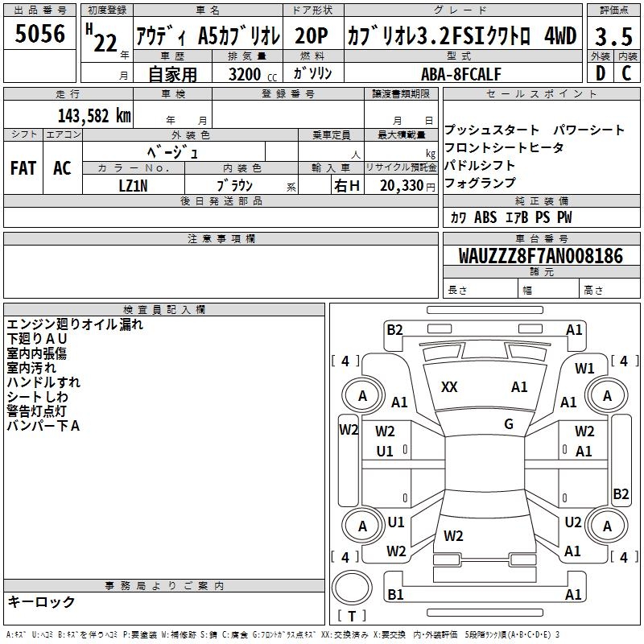Select the lot number 5056
The height and width of the screenshot is (644, 644).
pos(40,35)
